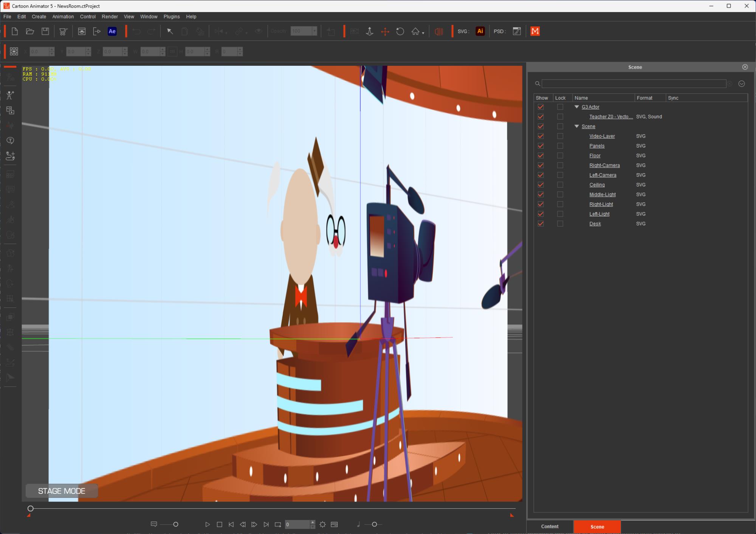Select the camera pan tool

coord(385,31)
